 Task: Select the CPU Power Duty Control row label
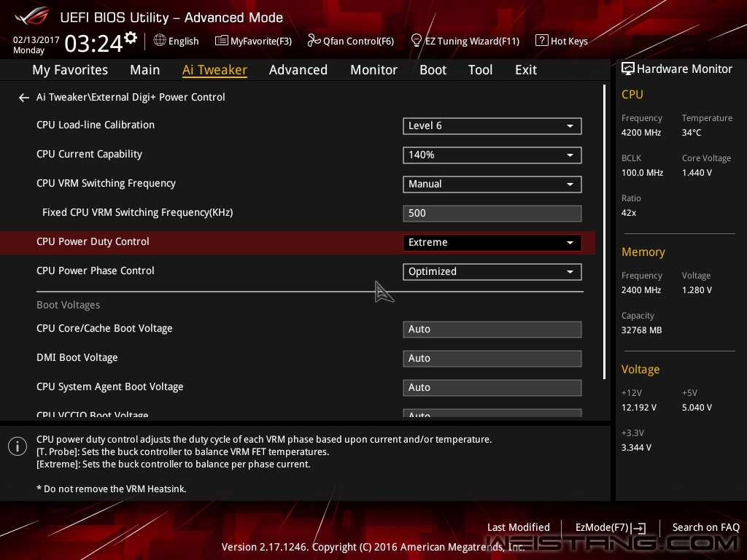[93, 241]
